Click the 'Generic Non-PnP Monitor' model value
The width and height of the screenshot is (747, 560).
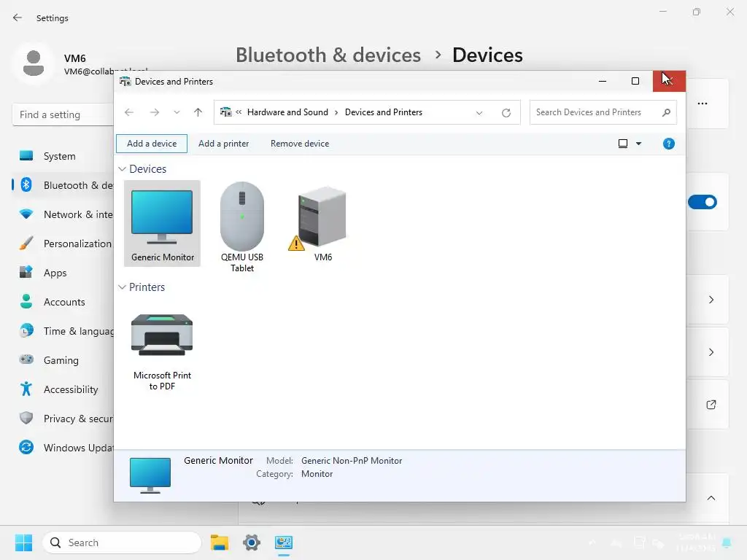tap(352, 461)
